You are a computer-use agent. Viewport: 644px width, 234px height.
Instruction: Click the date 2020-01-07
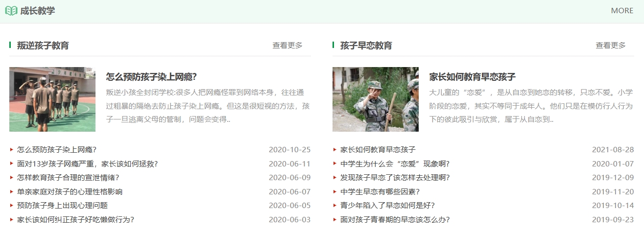coord(613,164)
